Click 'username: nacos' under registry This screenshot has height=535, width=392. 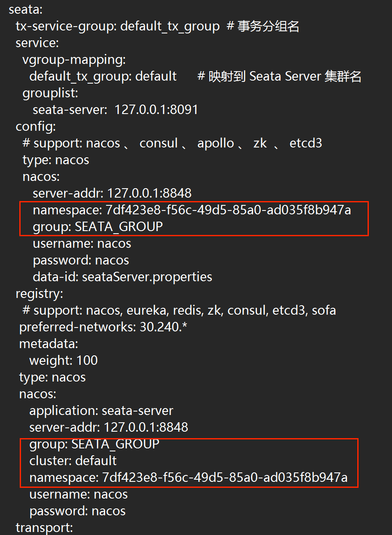(78, 494)
